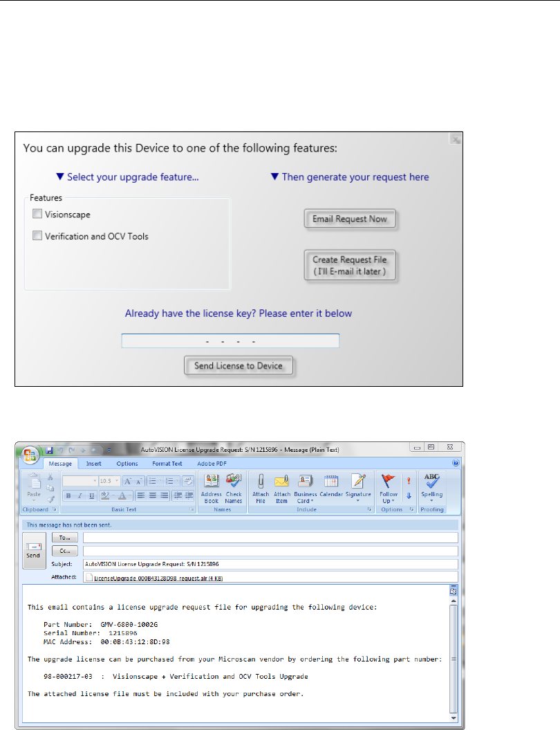Click the Format Painter brush icon
Viewport: 560px width, 730px height.
(x=50, y=499)
